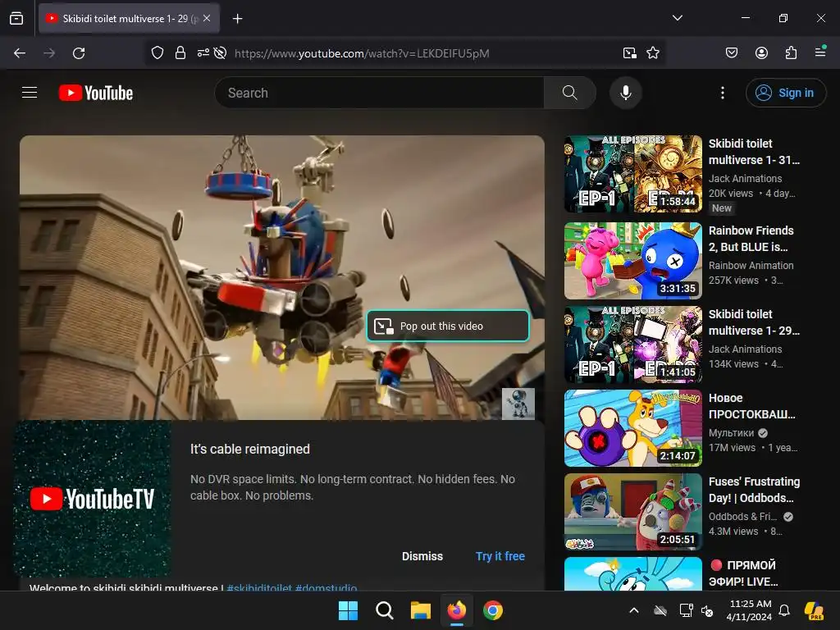Viewport: 840px width, 630px height.
Task: Search with your voice microphone
Action: click(625, 93)
